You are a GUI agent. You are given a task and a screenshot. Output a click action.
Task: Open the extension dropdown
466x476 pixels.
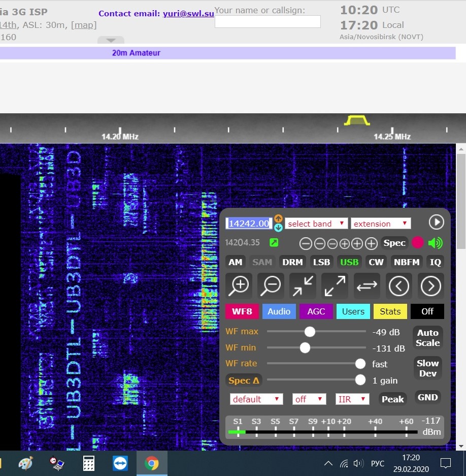tap(381, 224)
